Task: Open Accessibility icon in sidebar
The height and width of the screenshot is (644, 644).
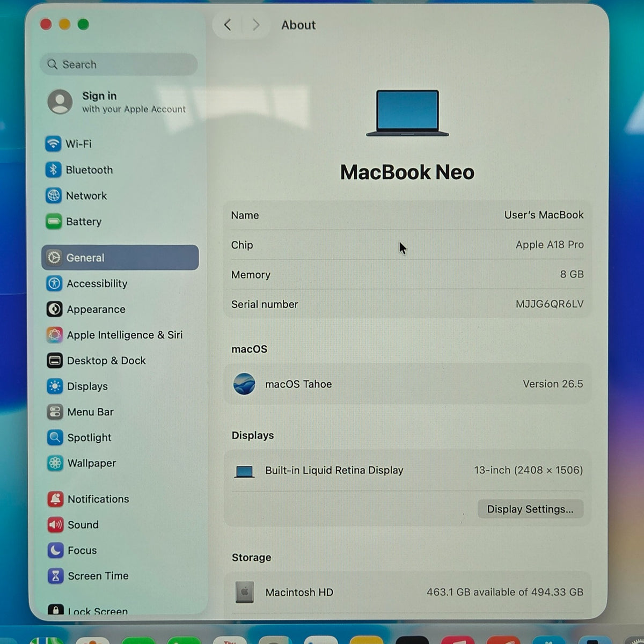Action: point(54,283)
